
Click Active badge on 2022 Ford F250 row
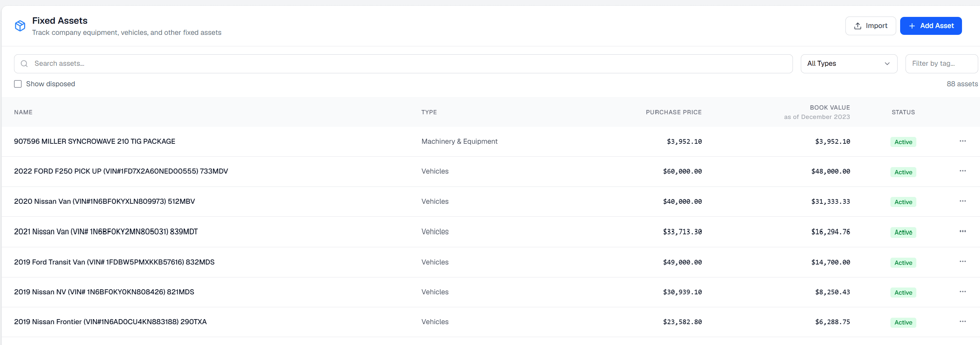pyautogui.click(x=903, y=172)
